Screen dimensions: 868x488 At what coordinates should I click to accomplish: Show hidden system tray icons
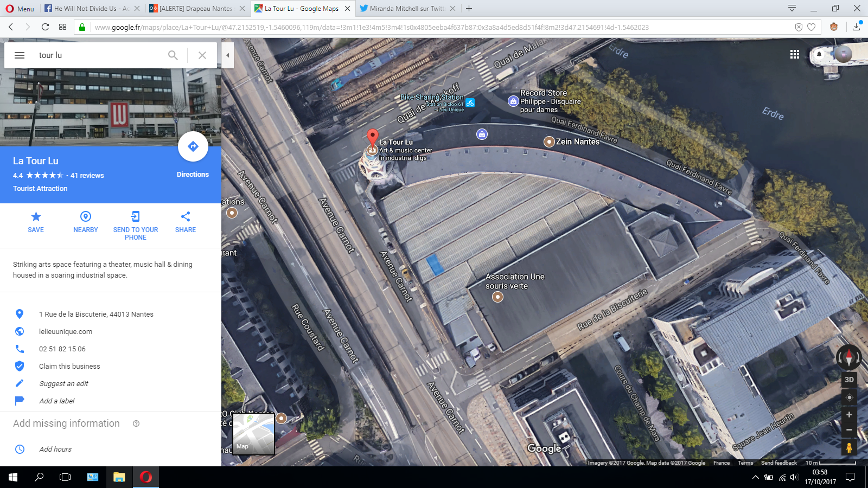point(755,477)
